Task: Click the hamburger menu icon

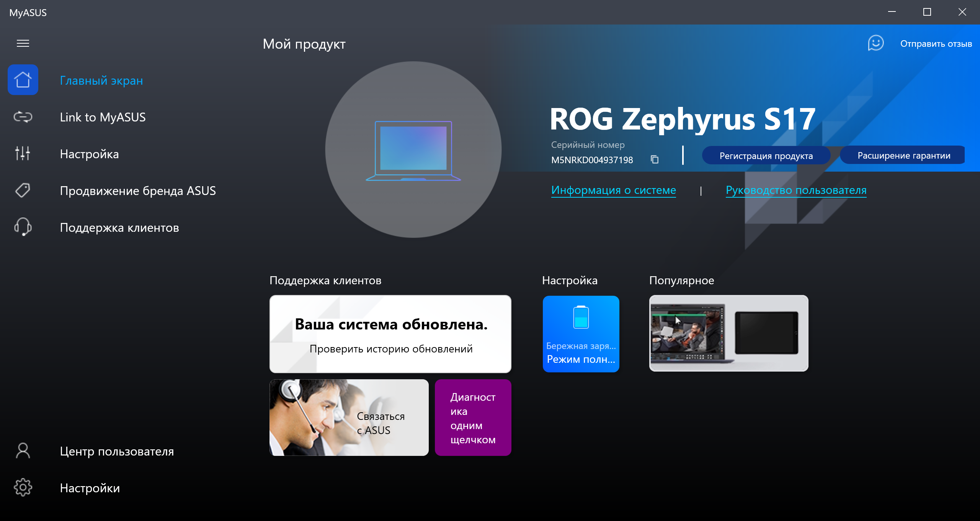Action: pos(23,43)
